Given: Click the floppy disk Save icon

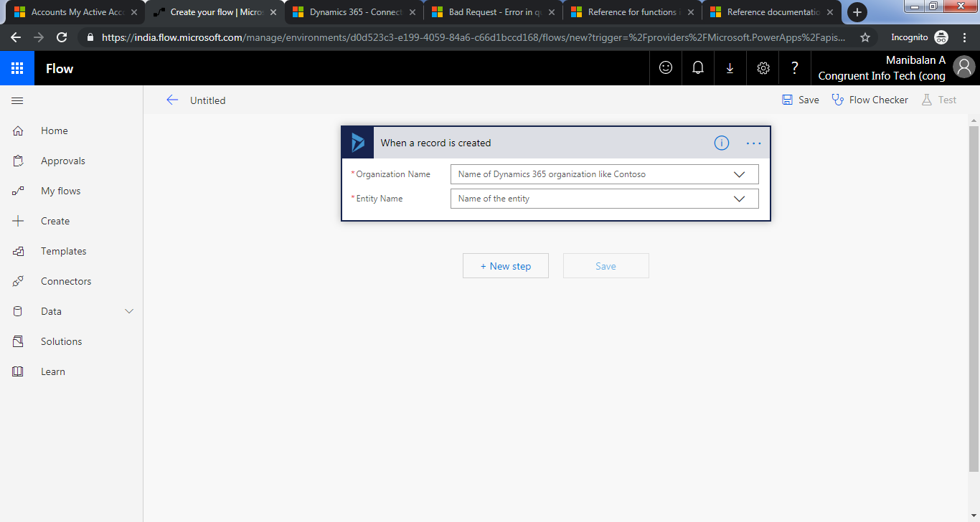Looking at the screenshot, I should [788, 100].
